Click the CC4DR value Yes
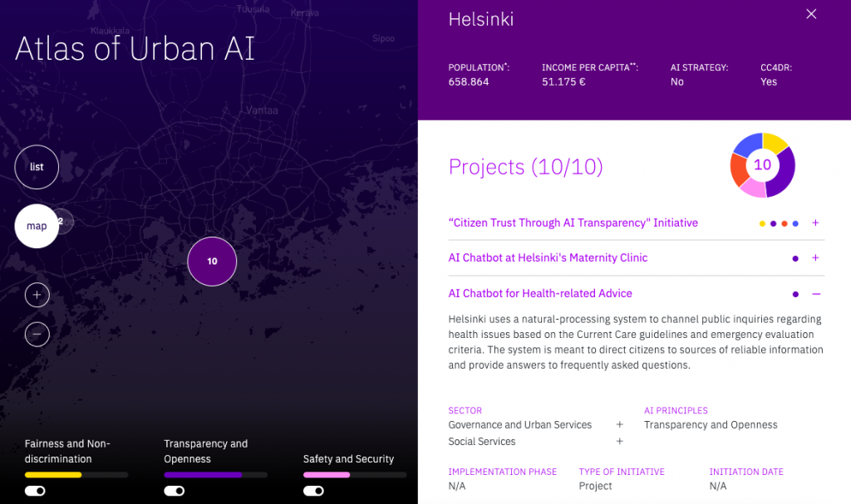The height and width of the screenshot is (504, 851). tap(769, 82)
